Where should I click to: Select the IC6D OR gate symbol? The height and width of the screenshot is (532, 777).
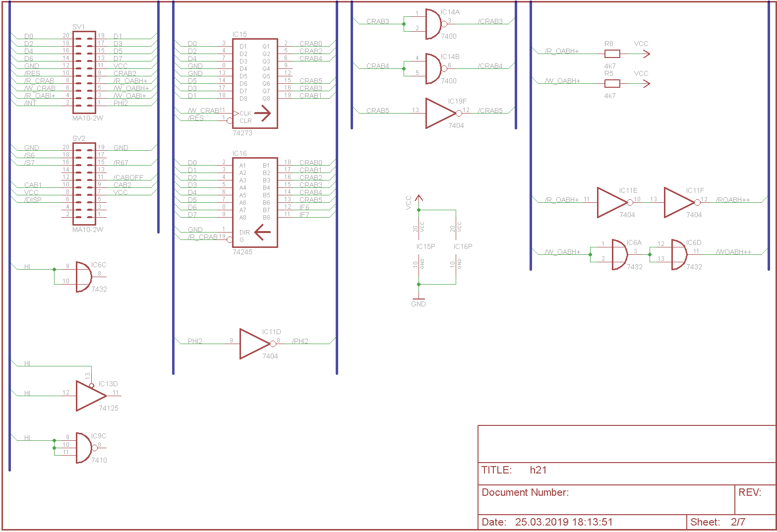(x=679, y=255)
